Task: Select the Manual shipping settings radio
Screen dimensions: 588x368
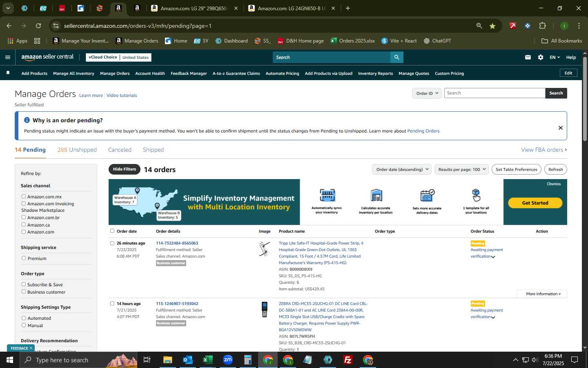Action: [24, 325]
